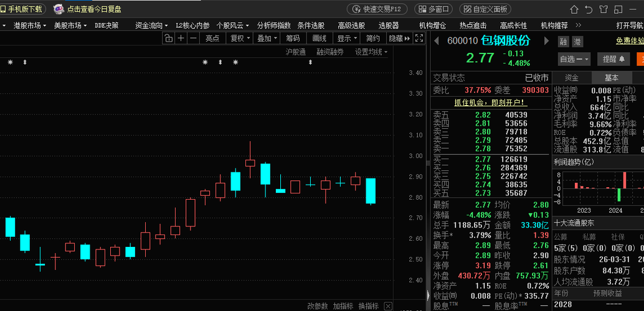
Task: Click the 十大流通股东 header
Action: pyautogui.click(x=574, y=223)
